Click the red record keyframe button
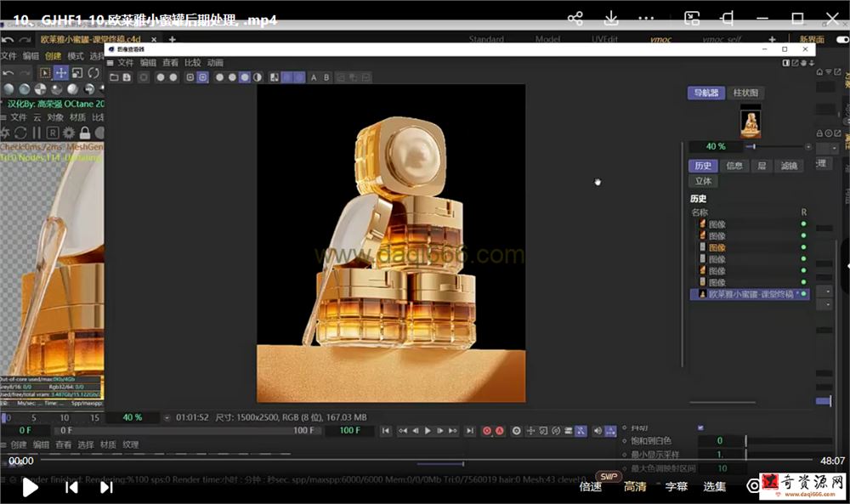This screenshot has width=850, height=504. click(x=487, y=431)
